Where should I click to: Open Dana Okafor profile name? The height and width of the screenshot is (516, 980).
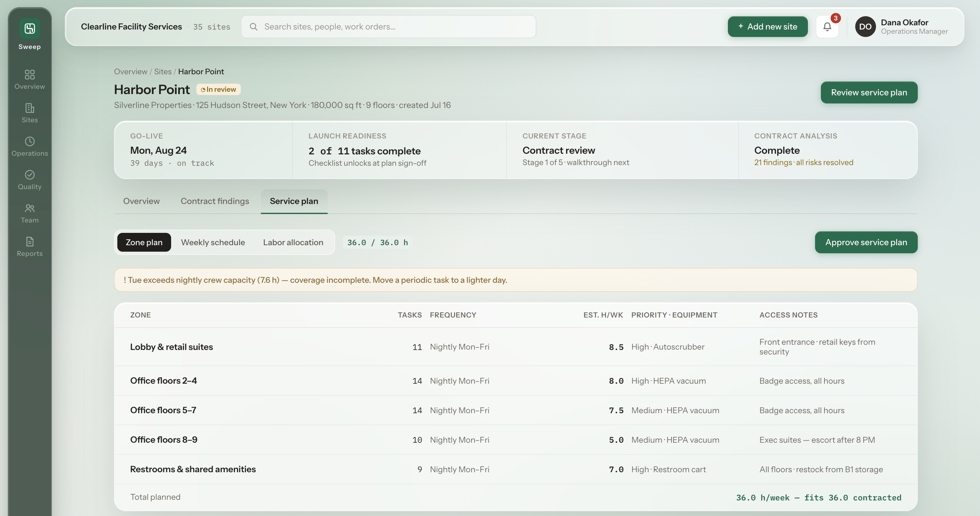coord(904,22)
